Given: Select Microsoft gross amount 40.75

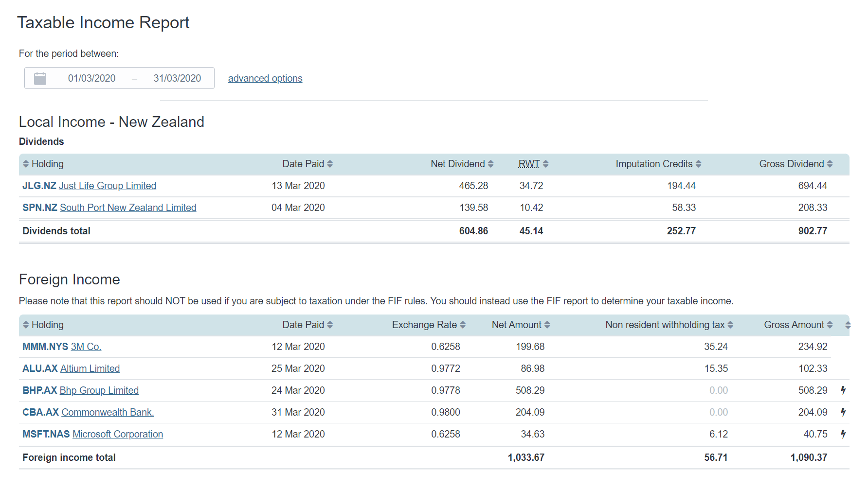Looking at the screenshot, I should point(815,434).
